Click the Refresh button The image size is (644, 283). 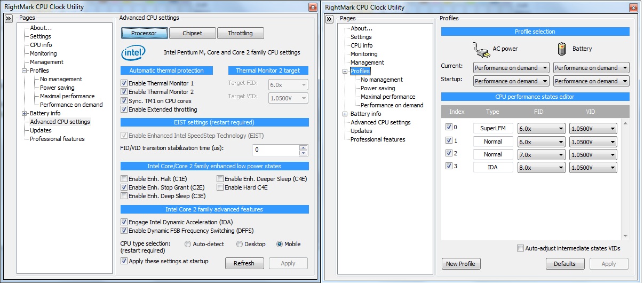(244, 263)
